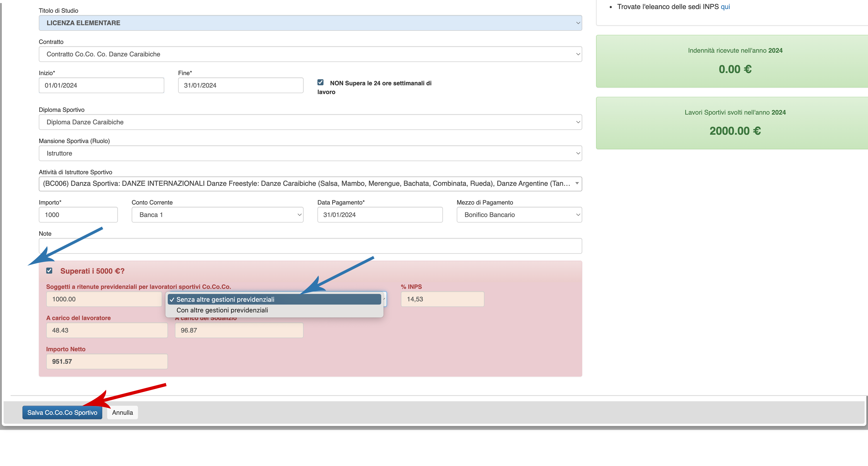The width and height of the screenshot is (868, 466).
Task: Open the INPS sedi 'qui' link
Action: coord(725,7)
